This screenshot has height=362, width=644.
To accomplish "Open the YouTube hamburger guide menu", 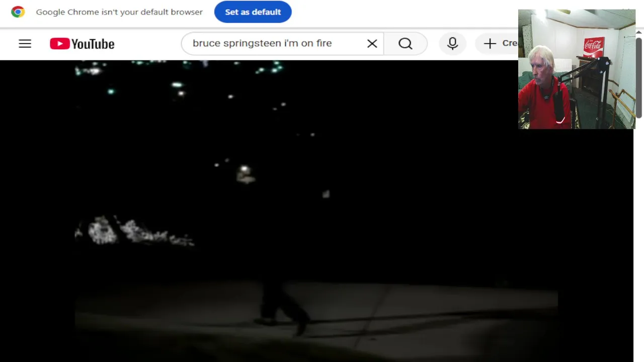I will (x=25, y=44).
